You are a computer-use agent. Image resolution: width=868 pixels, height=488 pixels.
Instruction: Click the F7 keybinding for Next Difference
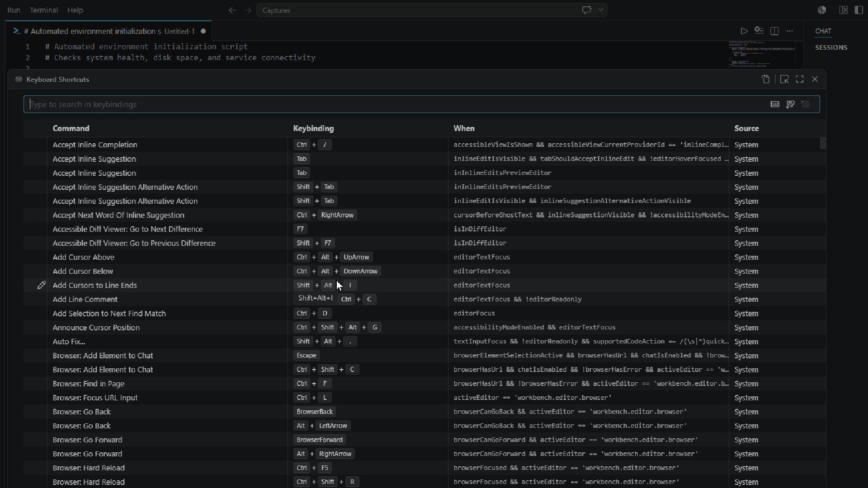coord(300,229)
